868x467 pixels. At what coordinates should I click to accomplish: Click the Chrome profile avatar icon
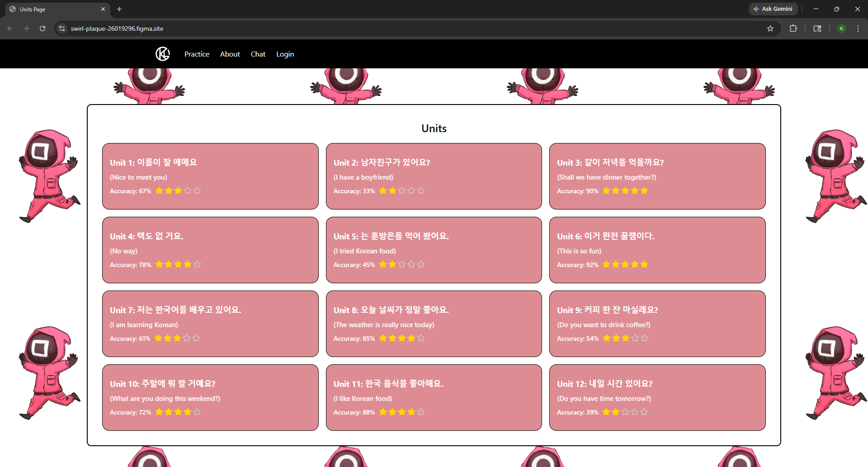pyautogui.click(x=842, y=28)
